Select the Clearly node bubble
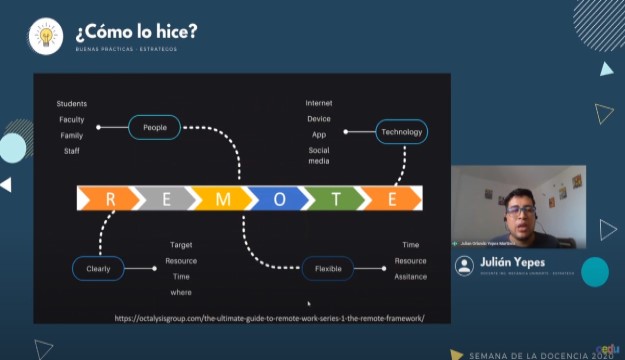Screen dimensions: 625x360 (98, 269)
